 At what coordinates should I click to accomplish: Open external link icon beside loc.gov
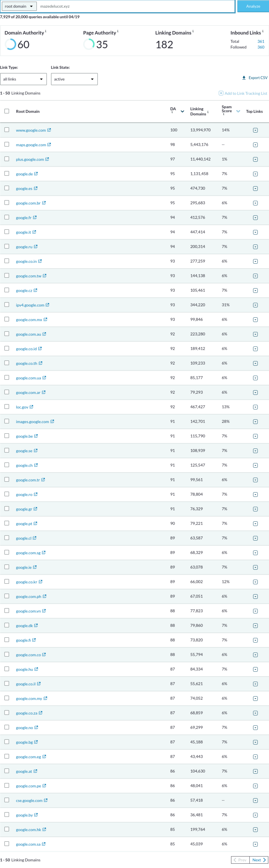coord(31,407)
